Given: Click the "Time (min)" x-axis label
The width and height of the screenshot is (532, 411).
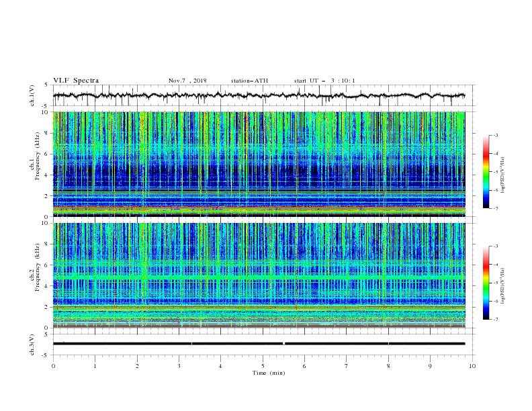Looking at the screenshot, I should pyautogui.click(x=269, y=373).
